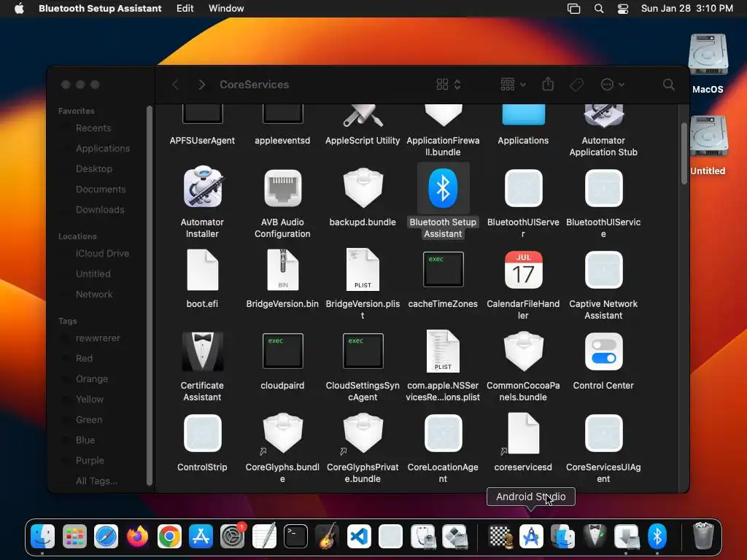
Task: Launch Firefox from the Dock
Action: click(x=137, y=537)
